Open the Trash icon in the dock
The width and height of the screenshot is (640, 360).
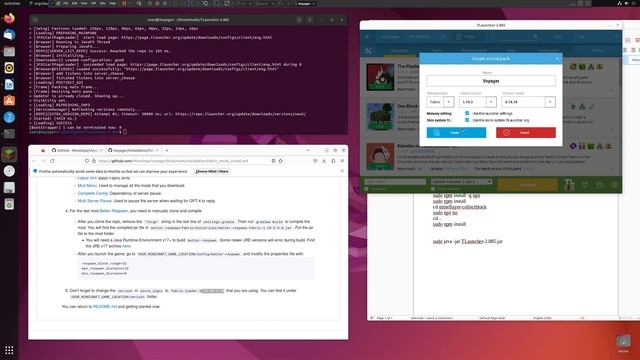[9, 204]
